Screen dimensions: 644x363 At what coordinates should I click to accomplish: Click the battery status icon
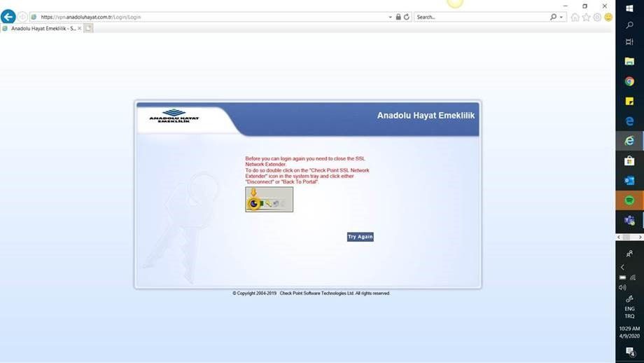(623, 278)
